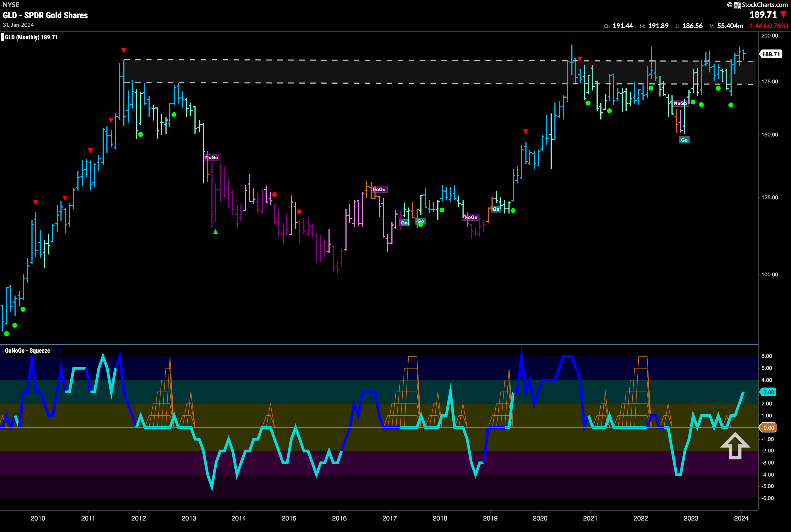Click the 31-Jan-2024 date label
Screen dimensions: 791x532
[18, 25]
